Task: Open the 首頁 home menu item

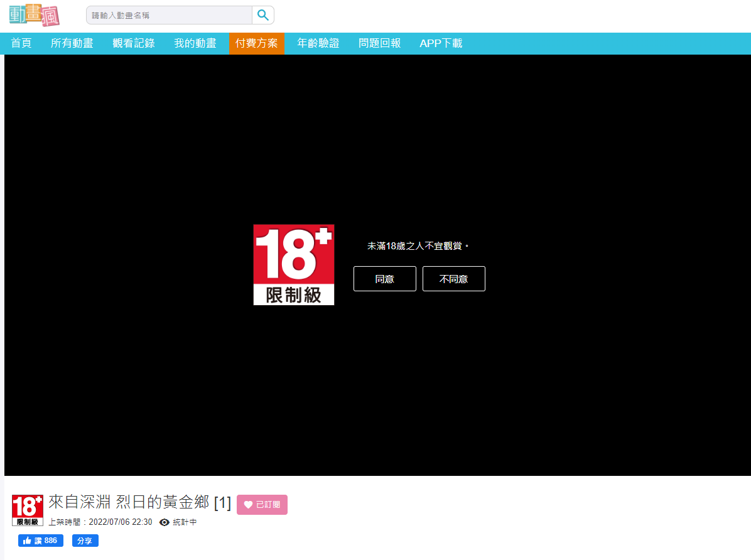Action: pyautogui.click(x=21, y=43)
